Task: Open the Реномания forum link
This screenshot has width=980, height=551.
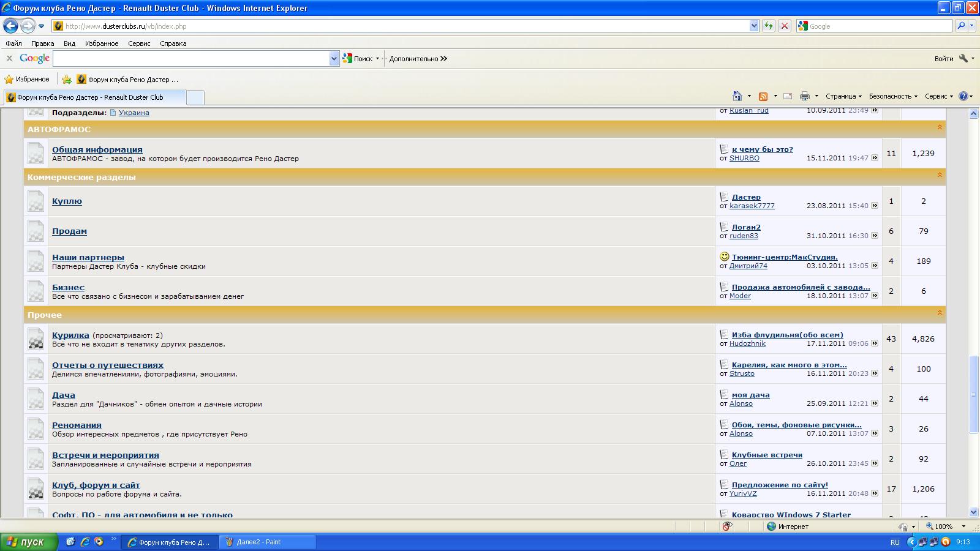Action: (x=77, y=425)
